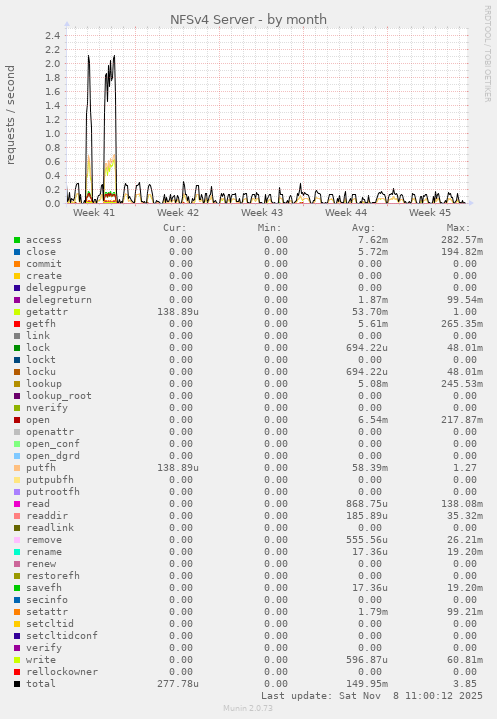Viewport: 497px width, 719px height.
Task: Select the Avg: column header
Action: click(364, 228)
